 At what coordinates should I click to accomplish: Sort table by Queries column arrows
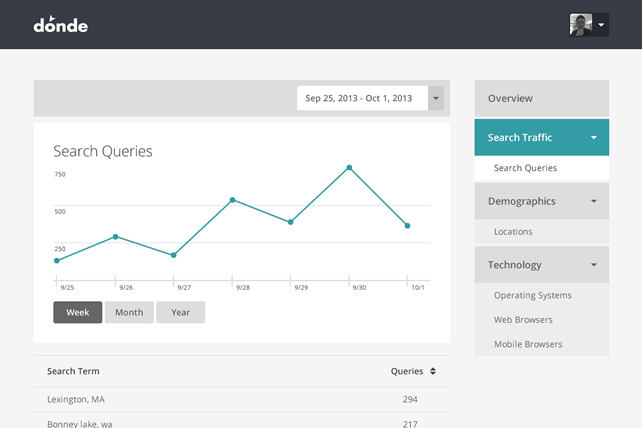tap(432, 371)
